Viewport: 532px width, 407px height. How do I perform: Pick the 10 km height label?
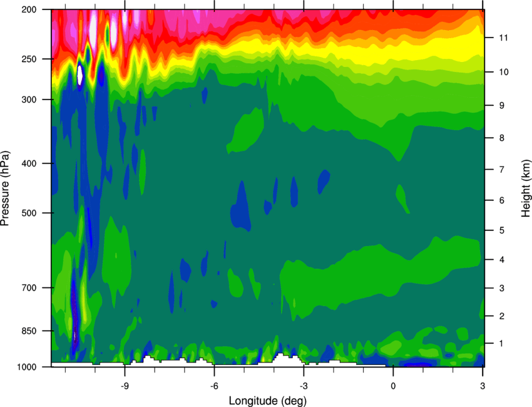pyautogui.click(x=503, y=72)
